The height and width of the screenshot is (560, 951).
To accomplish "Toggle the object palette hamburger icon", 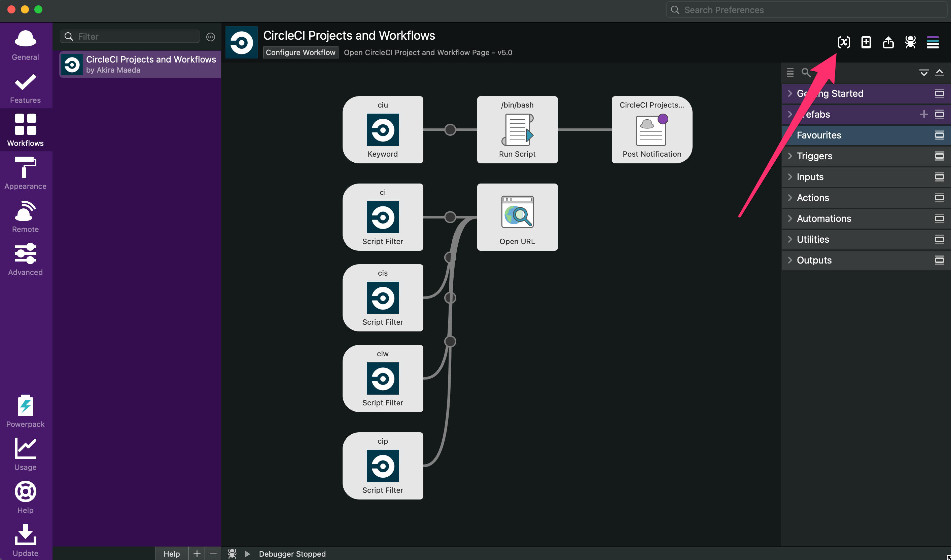I will 932,42.
